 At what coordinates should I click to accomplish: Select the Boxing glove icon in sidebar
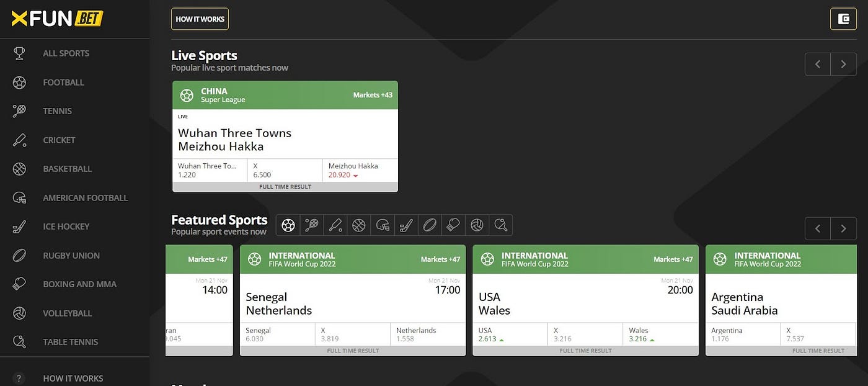[x=19, y=284]
